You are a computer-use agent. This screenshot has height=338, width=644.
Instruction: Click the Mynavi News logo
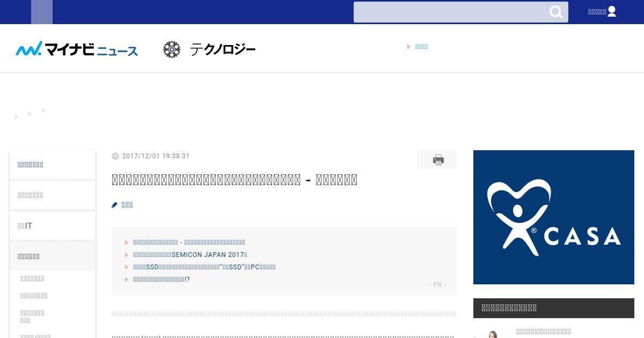click(77, 49)
